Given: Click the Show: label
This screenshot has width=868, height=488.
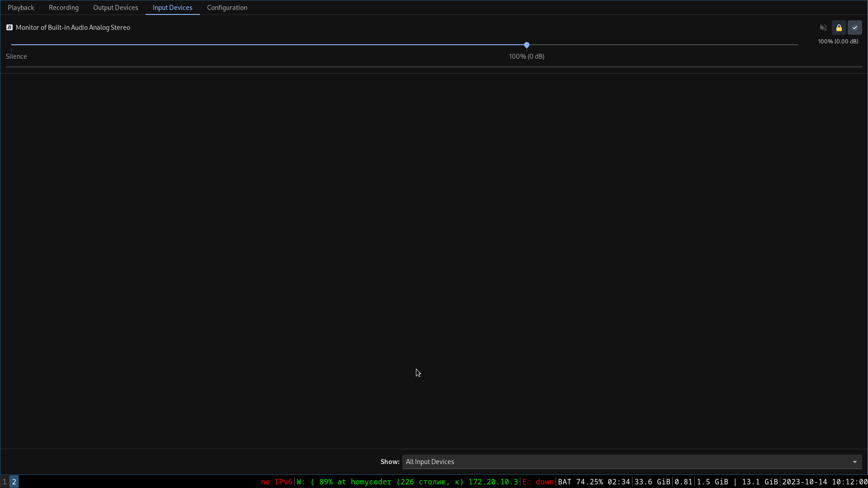Looking at the screenshot, I should pyautogui.click(x=390, y=462).
